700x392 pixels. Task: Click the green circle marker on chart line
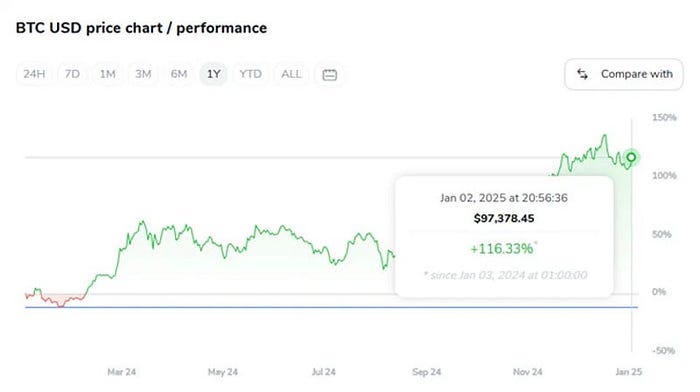[631, 157]
